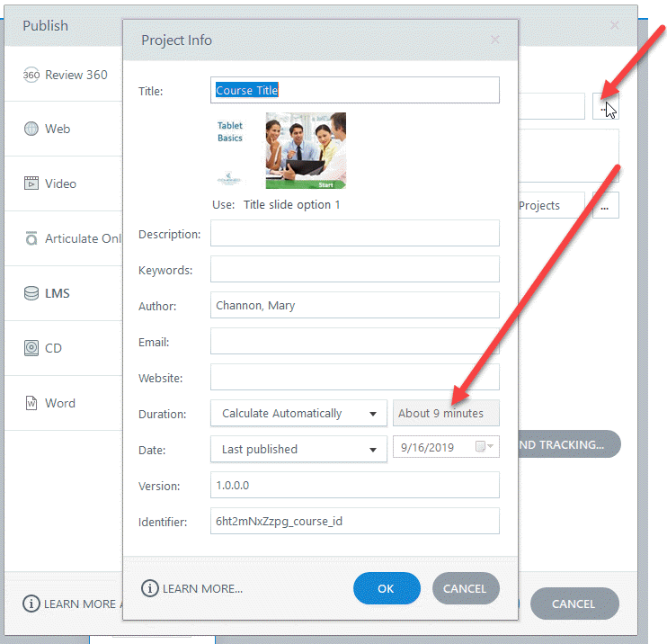Click OK in Project Info dialog
Screen dimensions: 667x644
coord(387,588)
